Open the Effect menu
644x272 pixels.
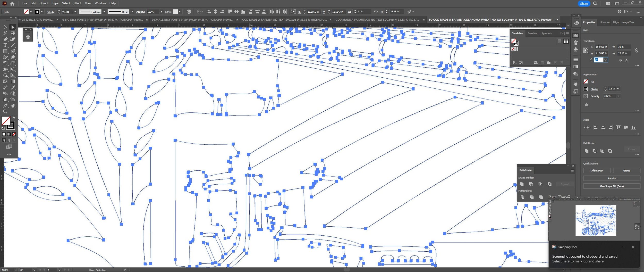click(78, 3)
